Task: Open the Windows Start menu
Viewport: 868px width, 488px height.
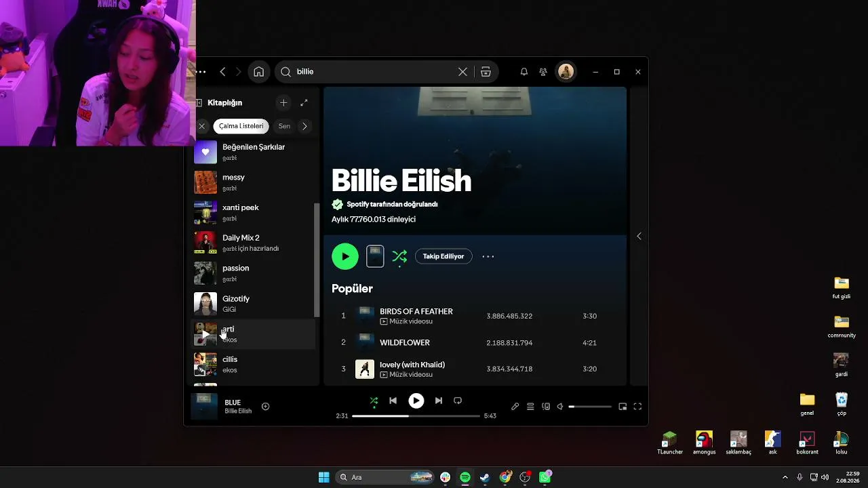Action: point(323,477)
